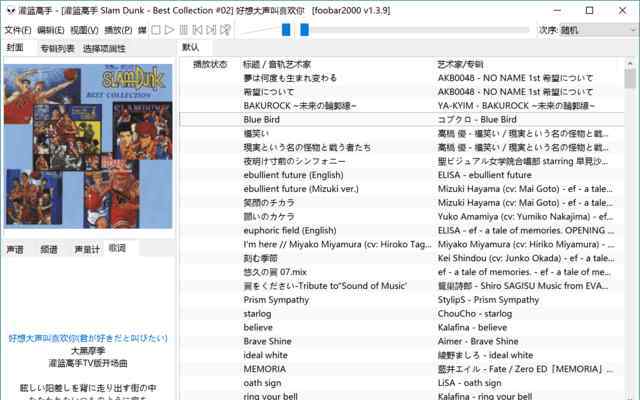Screen dimensions: 640x400
Task: Select track ebullient future (English)
Action: click(x=293, y=175)
